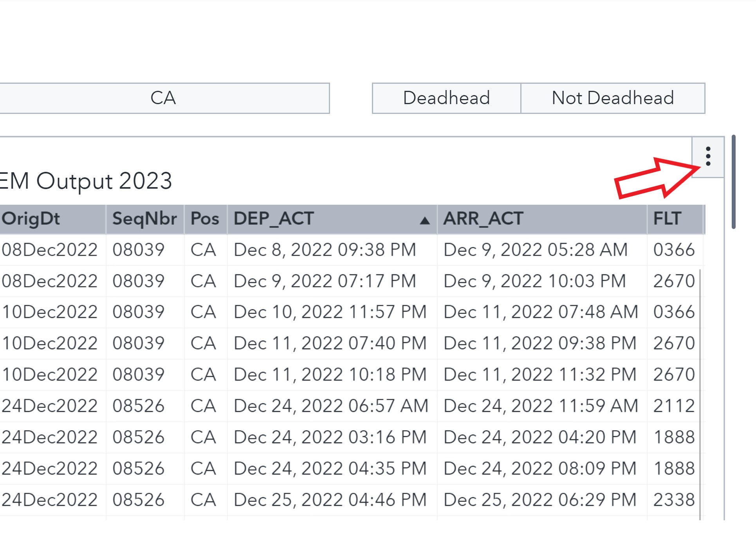Open the three-dot options menu
The image size is (756, 541).
(x=708, y=157)
